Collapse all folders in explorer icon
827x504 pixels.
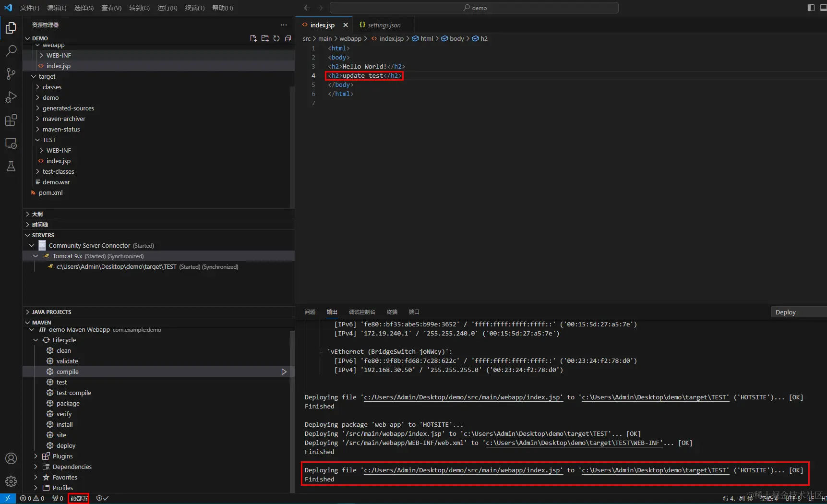pyautogui.click(x=288, y=38)
